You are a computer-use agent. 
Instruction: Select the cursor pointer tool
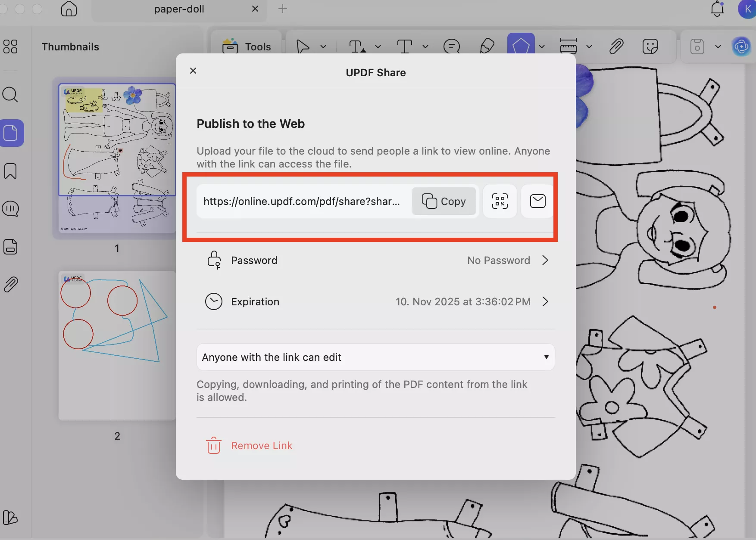[x=303, y=47]
